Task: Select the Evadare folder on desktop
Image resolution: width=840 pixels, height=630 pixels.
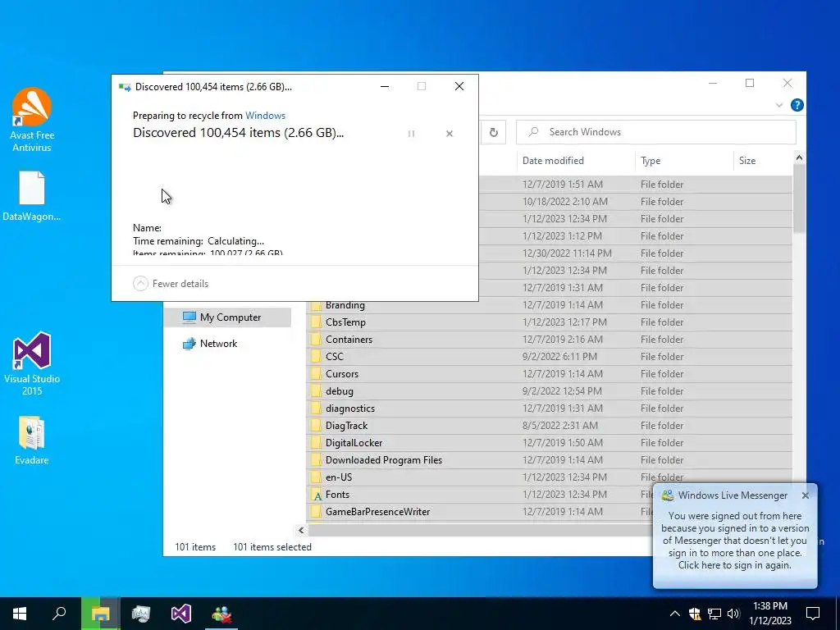Action: point(32,441)
